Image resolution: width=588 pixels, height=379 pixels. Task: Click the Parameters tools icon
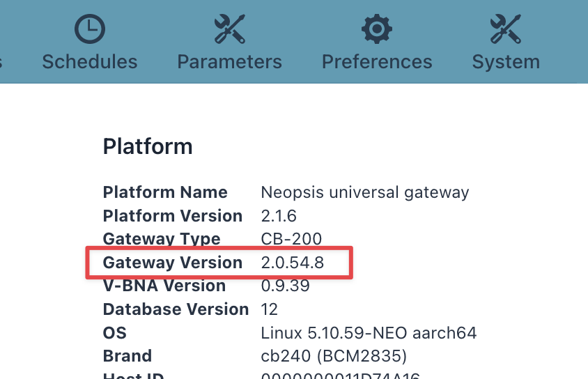pyautogui.click(x=229, y=29)
